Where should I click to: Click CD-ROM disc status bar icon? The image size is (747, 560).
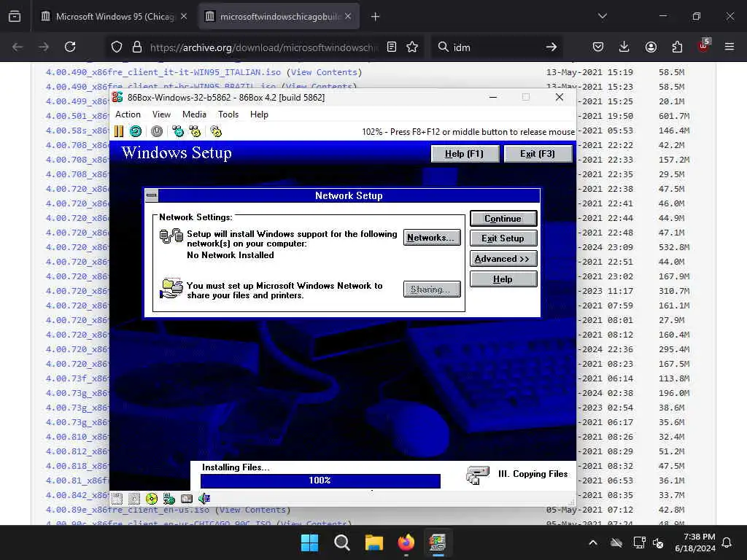[152, 499]
